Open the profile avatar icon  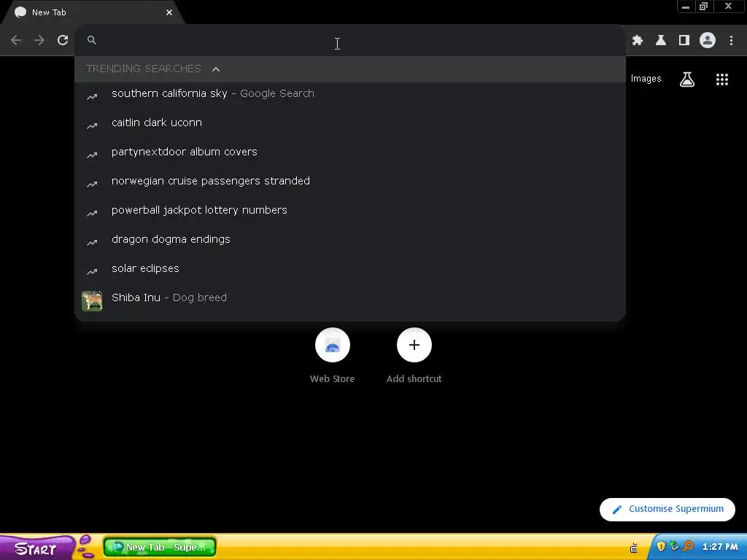tap(708, 41)
